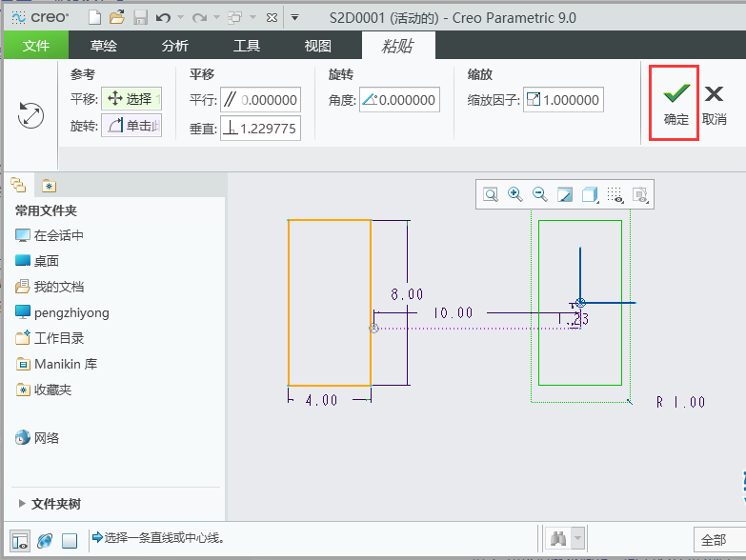Image resolution: width=746 pixels, height=560 pixels.
Task: Click the favorites folder tab icon
Action: pos(49,186)
